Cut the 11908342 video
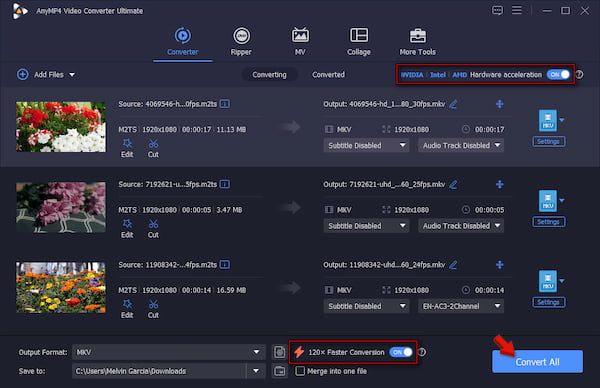The width and height of the screenshot is (600, 388). click(153, 309)
